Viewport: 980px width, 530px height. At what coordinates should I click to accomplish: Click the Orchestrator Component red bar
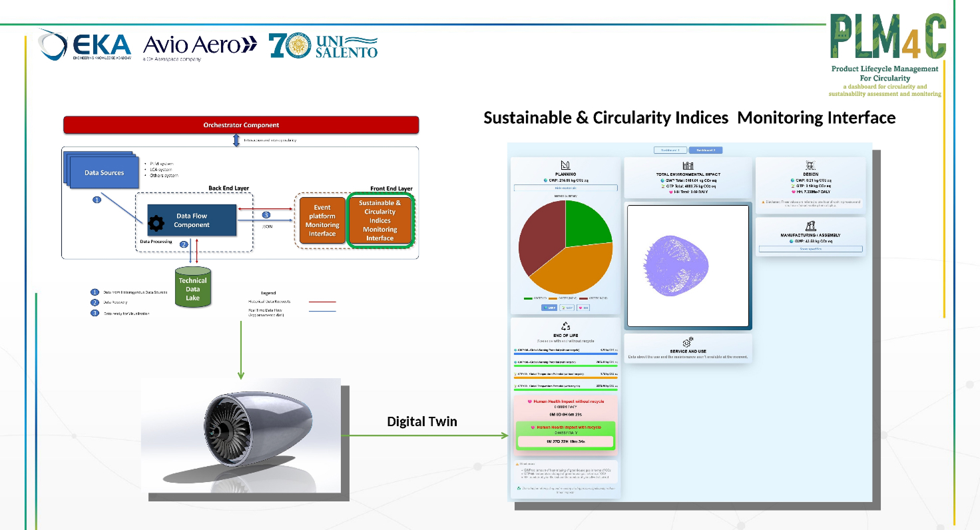pyautogui.click(x=241, y=125)
